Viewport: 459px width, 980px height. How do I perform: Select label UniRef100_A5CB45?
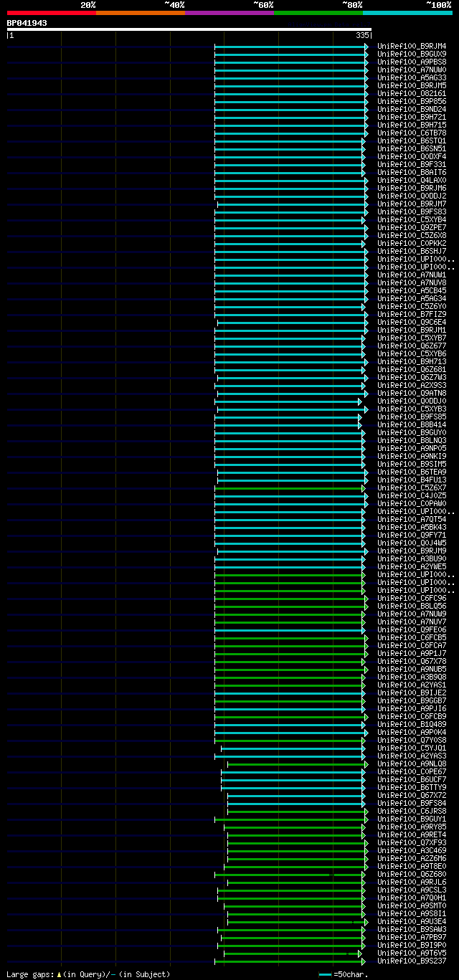(412, 291)
